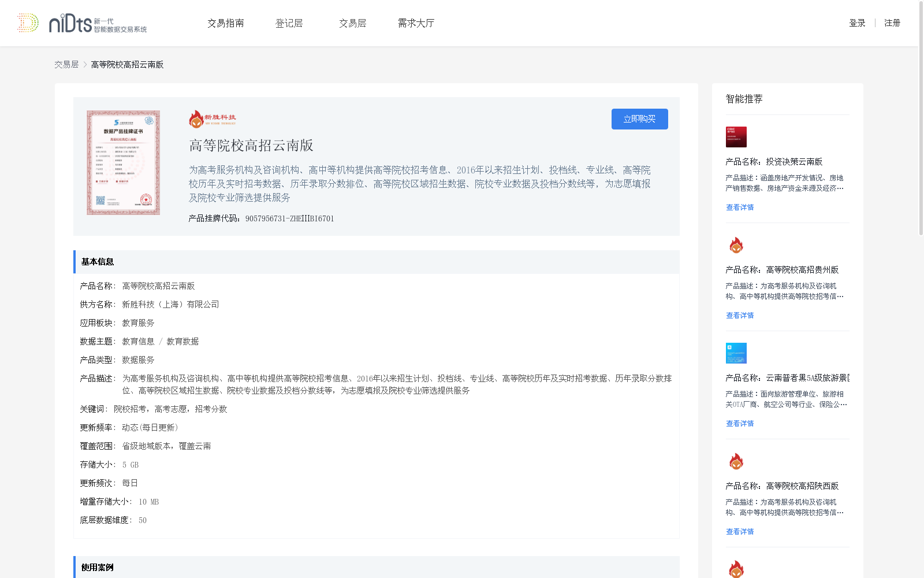Open 查看详情 for 高等院校高招贵州版
This screenshot has width=924, height=578.
pos(740,316)
